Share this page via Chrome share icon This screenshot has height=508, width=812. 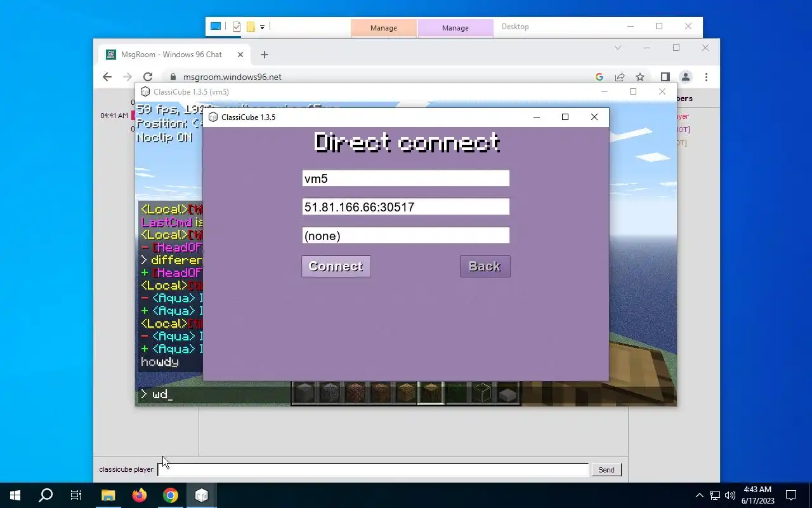pyautogui.click(x=620, y=77)
